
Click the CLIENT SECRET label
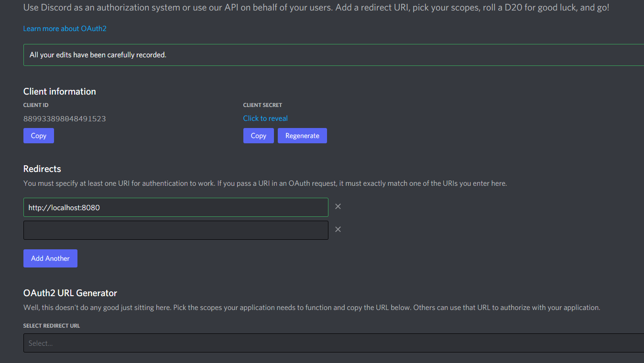click(262, 105)
